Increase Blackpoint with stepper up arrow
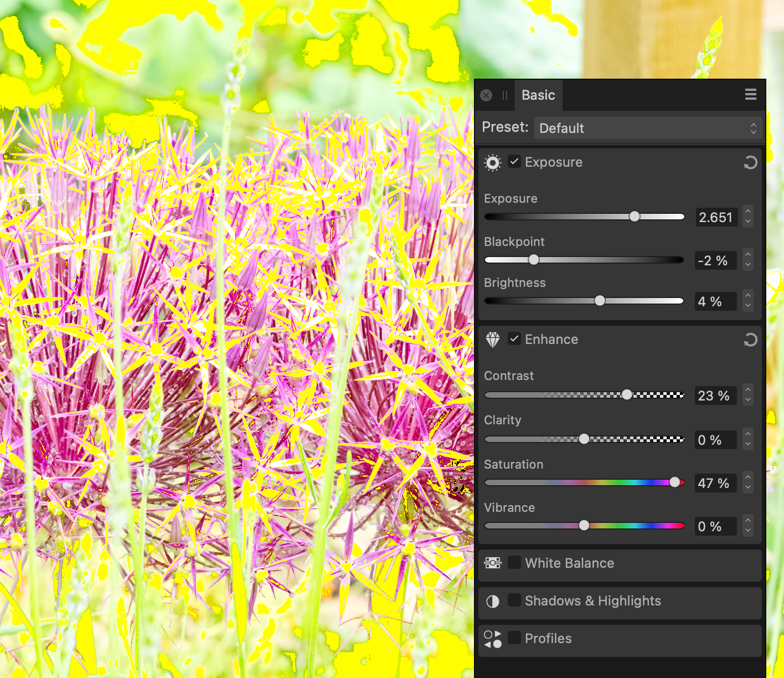Image resolution: width=784 pixels, height=678 pixels. point(748,255)
